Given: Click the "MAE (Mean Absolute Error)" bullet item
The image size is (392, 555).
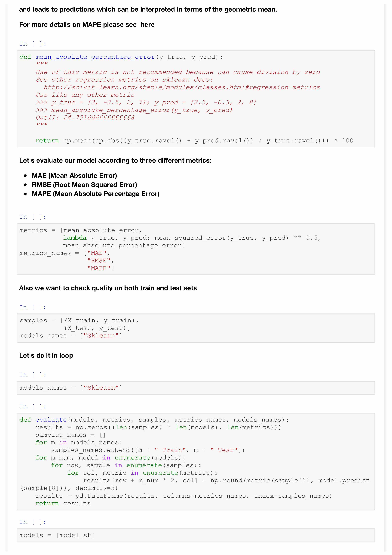Looking at the screenshot, I should (x=74, y=176).
